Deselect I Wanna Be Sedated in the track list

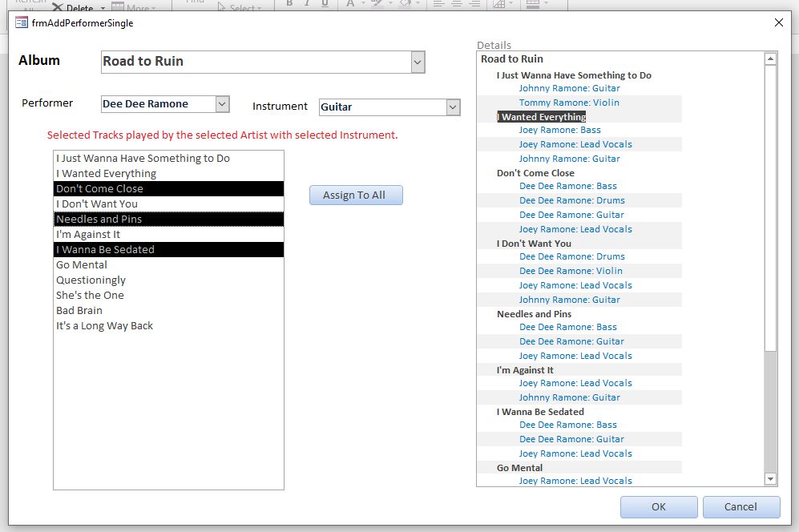pyautogui.click(x=168, y=250)
